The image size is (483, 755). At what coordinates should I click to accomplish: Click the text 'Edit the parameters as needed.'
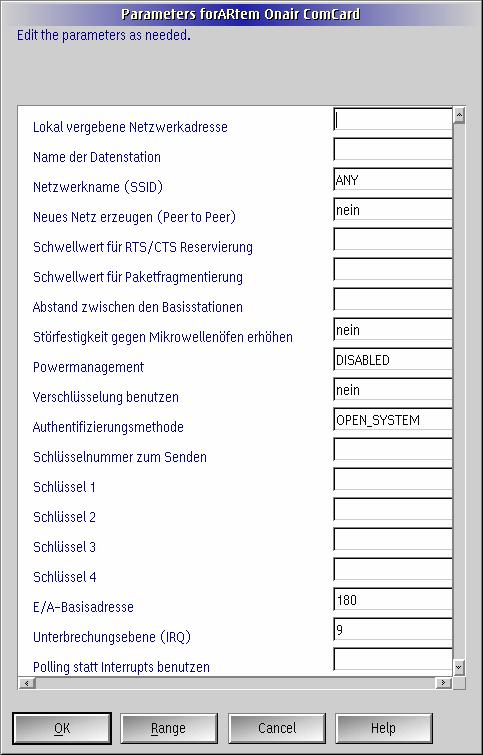click(104, 36)
